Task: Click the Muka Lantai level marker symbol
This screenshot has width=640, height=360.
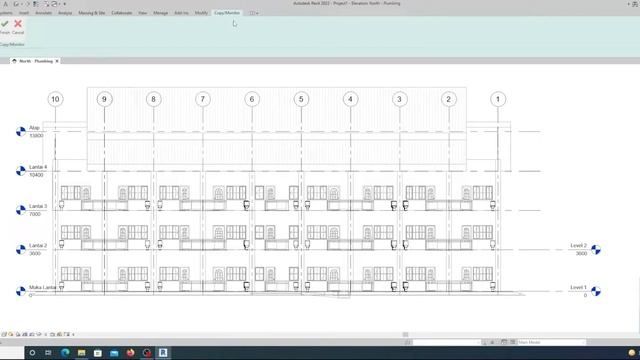Action: click(20, 291)
